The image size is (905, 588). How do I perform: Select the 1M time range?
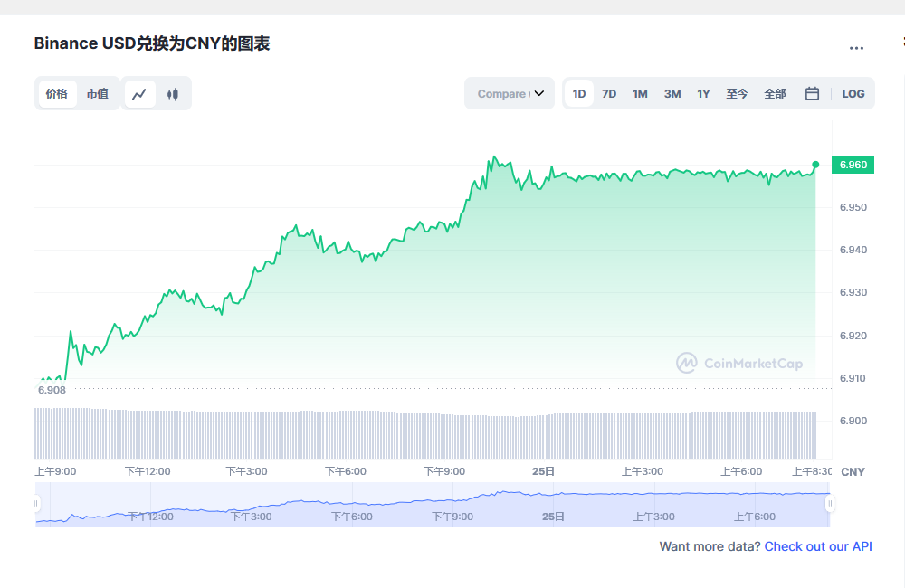(640, 93)
